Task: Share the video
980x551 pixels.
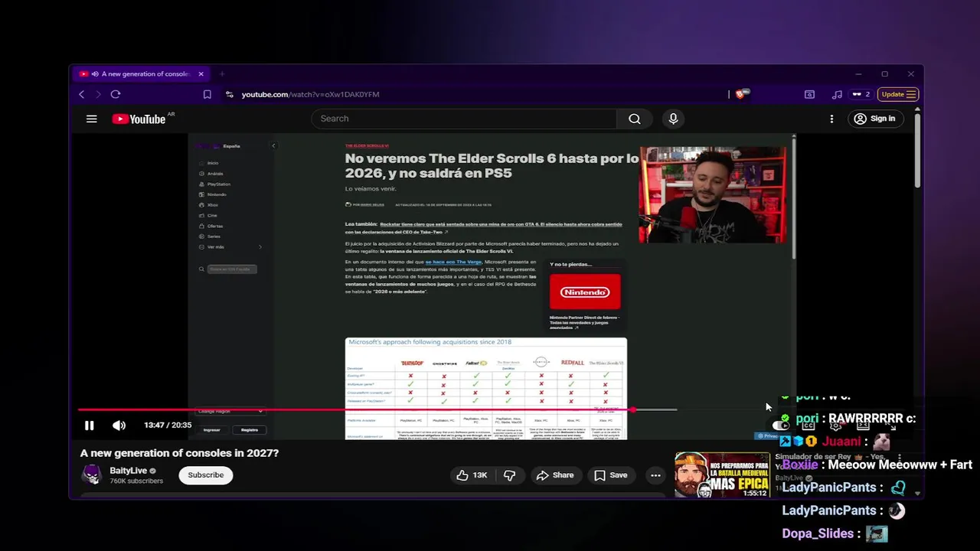Action: point(555,475)
